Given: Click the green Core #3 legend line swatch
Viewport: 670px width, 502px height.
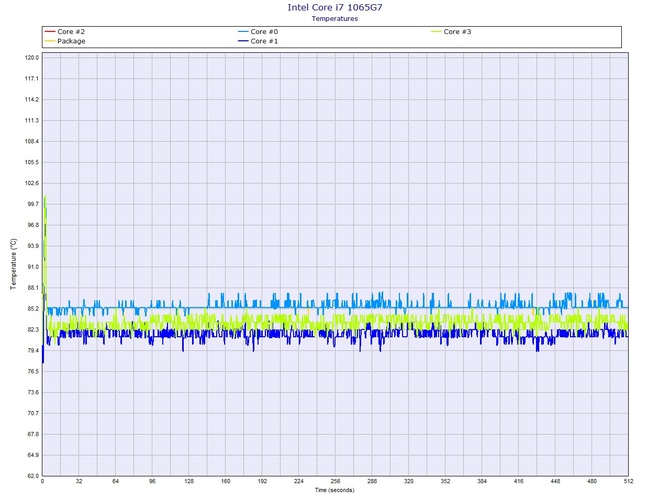Looking at the screenshot, I should click(x=436, y=32).
